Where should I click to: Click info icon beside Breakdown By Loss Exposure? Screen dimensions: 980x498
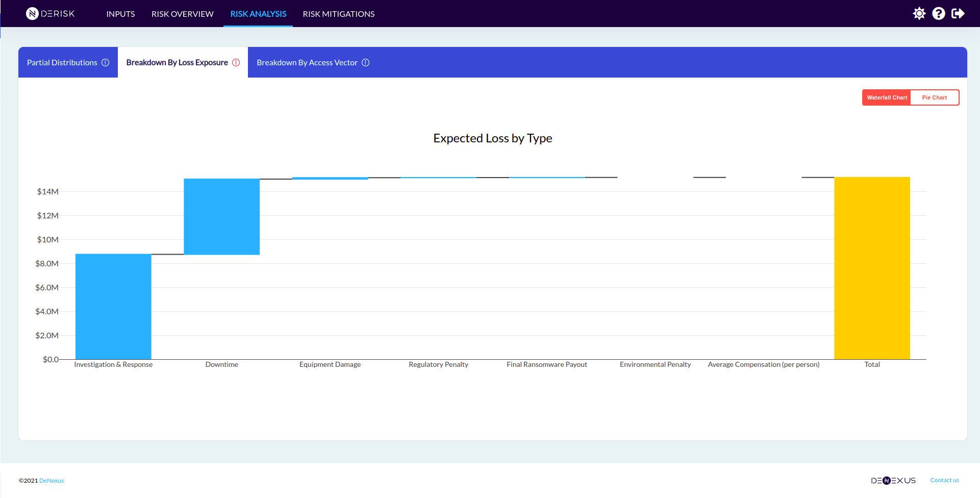236,63
